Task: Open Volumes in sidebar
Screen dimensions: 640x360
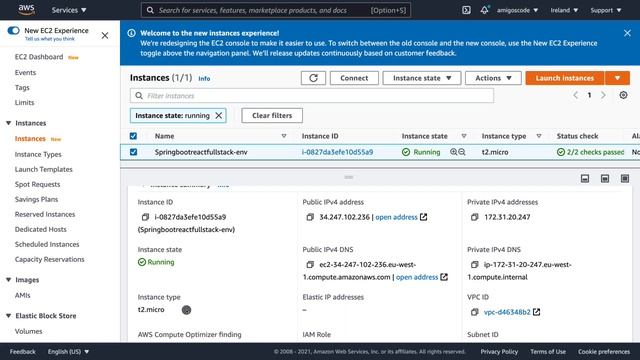Action: [x=28, y=331]
